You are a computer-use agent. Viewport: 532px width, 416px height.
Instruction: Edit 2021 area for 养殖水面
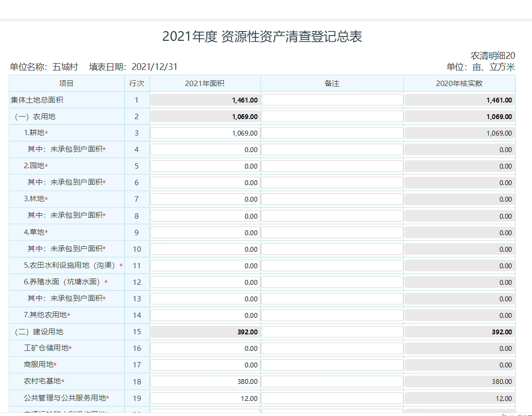click(205, 282)
